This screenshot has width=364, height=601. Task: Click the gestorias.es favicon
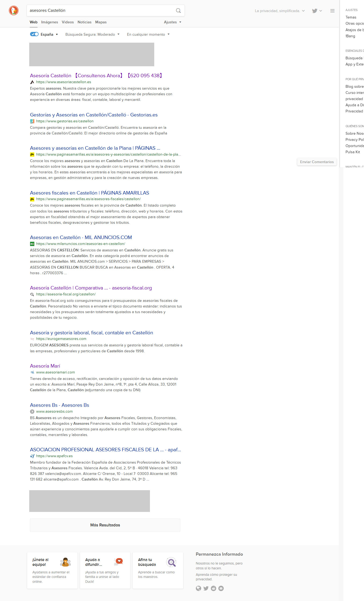point(32,121)
